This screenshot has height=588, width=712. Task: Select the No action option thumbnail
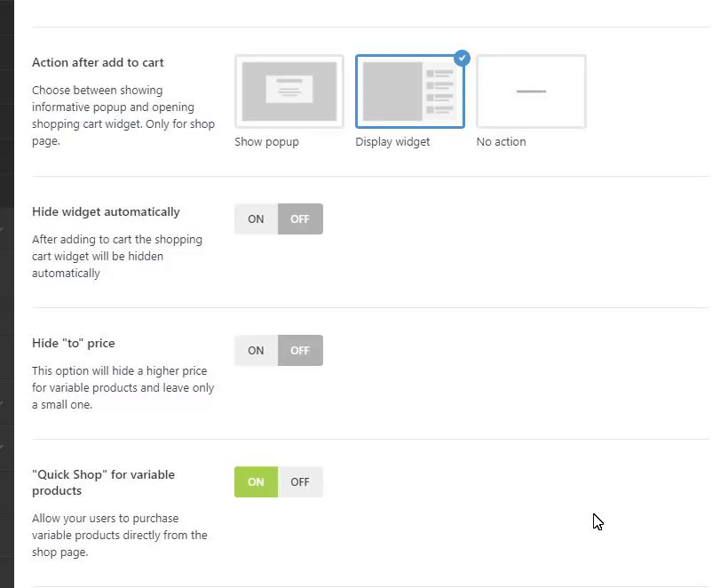coord(531,91)
